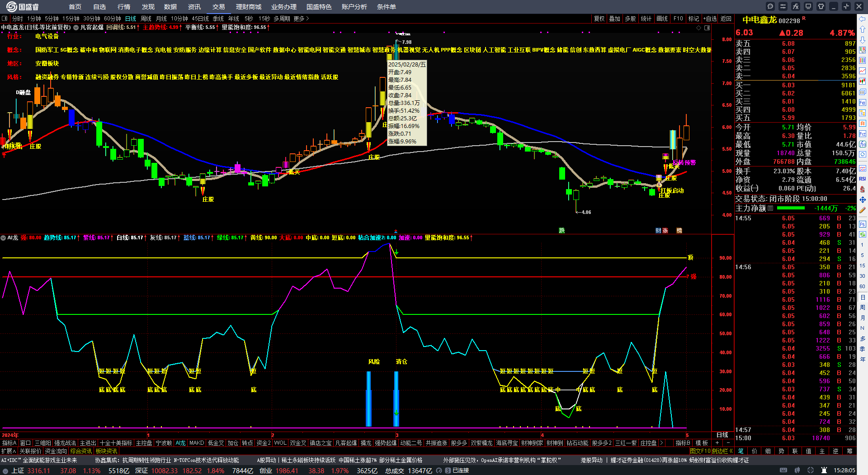Open 多周期 dropdown

click(282, 19)
